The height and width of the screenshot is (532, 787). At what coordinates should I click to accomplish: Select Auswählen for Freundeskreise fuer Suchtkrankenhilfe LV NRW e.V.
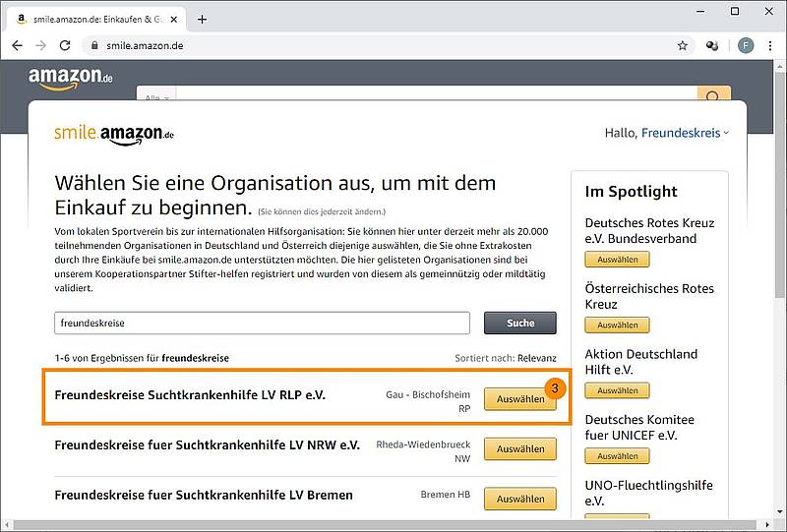520,449
